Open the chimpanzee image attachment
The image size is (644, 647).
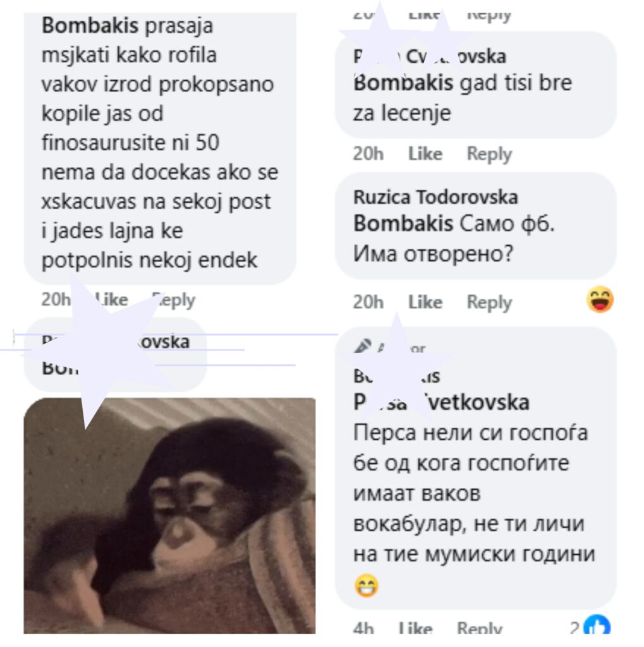click(x=169, y=516)
